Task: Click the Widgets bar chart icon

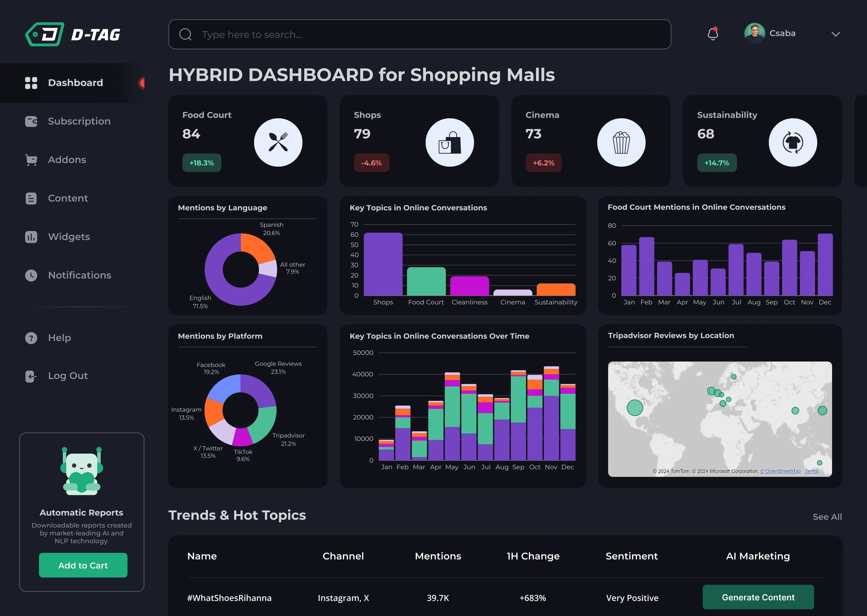Action: click(x=31, y=237)
